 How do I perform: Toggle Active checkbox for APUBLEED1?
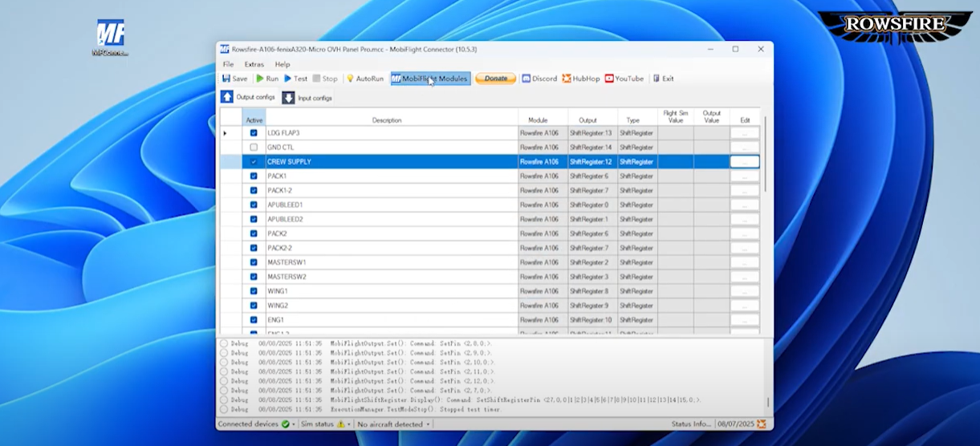[x=254, y=205]
